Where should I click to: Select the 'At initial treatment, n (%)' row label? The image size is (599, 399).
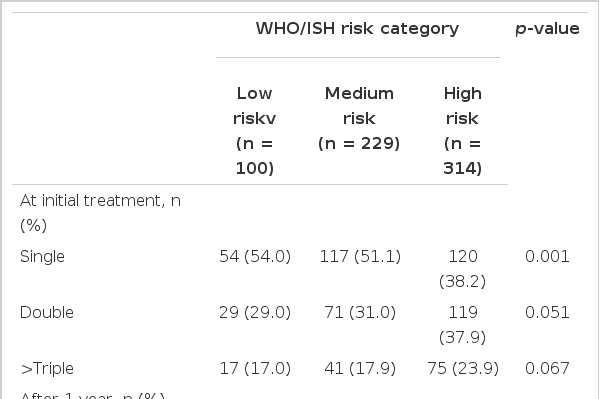(x=100, y=213)
